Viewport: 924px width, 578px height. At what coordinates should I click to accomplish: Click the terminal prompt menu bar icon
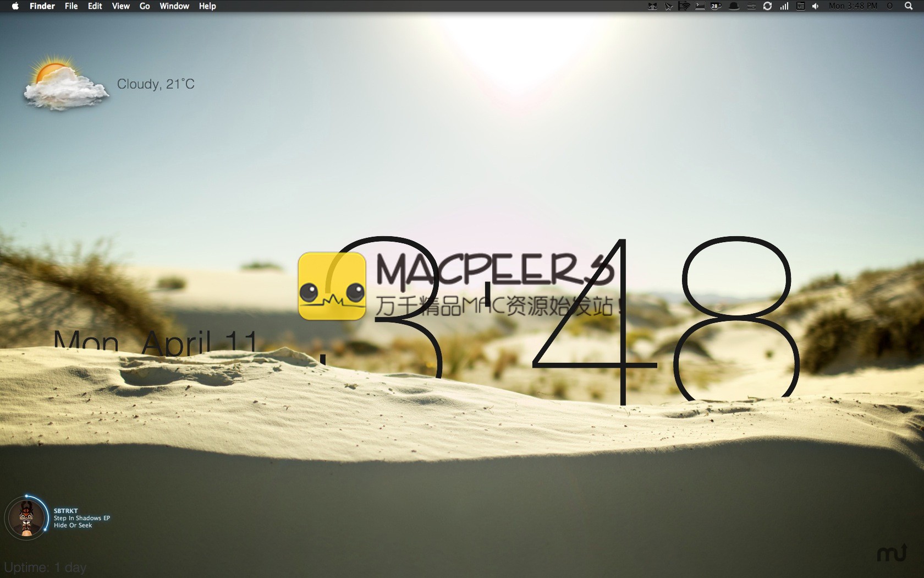700,6
